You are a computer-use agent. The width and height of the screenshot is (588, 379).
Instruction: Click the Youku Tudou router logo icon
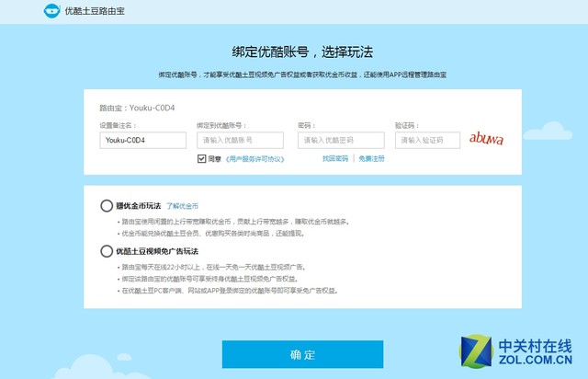(51, 11)
